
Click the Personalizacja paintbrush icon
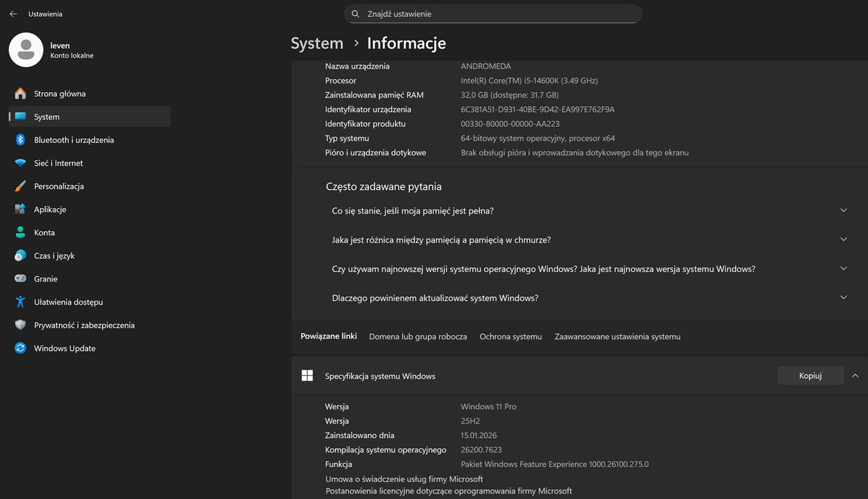(x=20, y=186)
